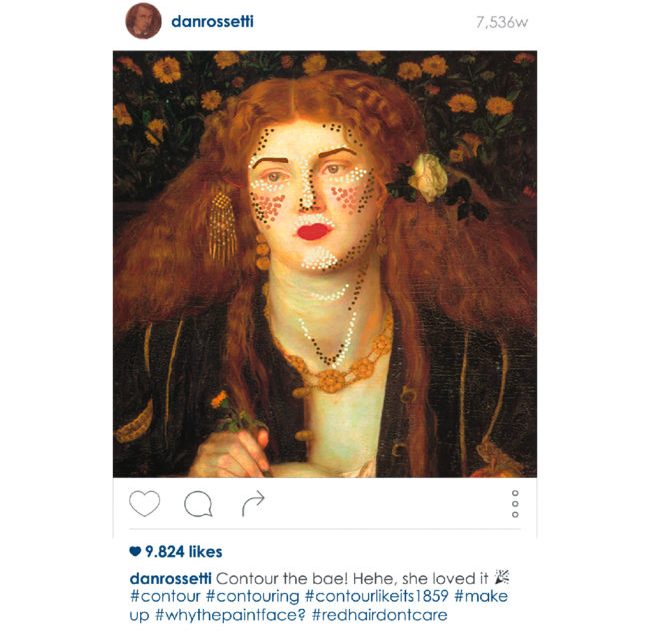Open the #contouring hashtag
The image size is (650, 632).
252,596
